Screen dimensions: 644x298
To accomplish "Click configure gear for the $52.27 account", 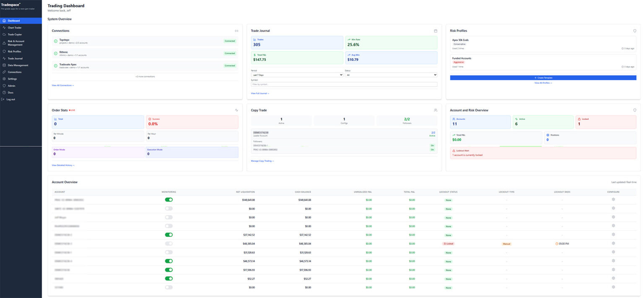I will [x=613, y=278].
